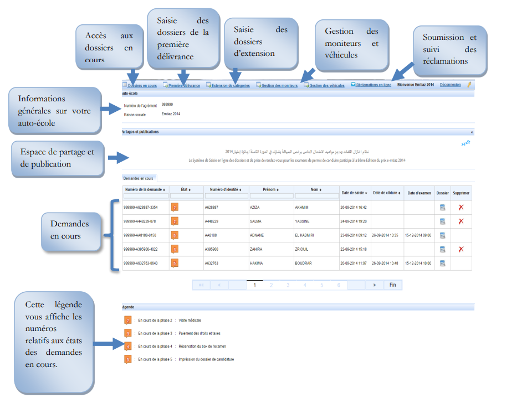Click exam date 15-12-2014 10:00
532x403 pixels.
tap(418, 263)
